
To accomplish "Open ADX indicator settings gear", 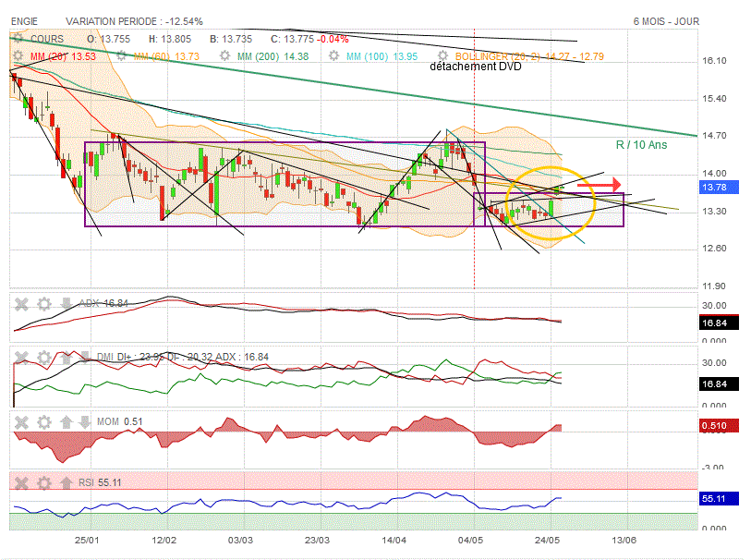I will click(x=43, y=303).
